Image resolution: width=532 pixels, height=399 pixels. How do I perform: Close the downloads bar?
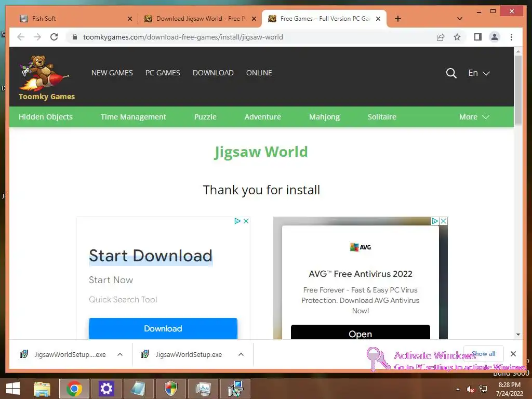[x=513, y=354]
